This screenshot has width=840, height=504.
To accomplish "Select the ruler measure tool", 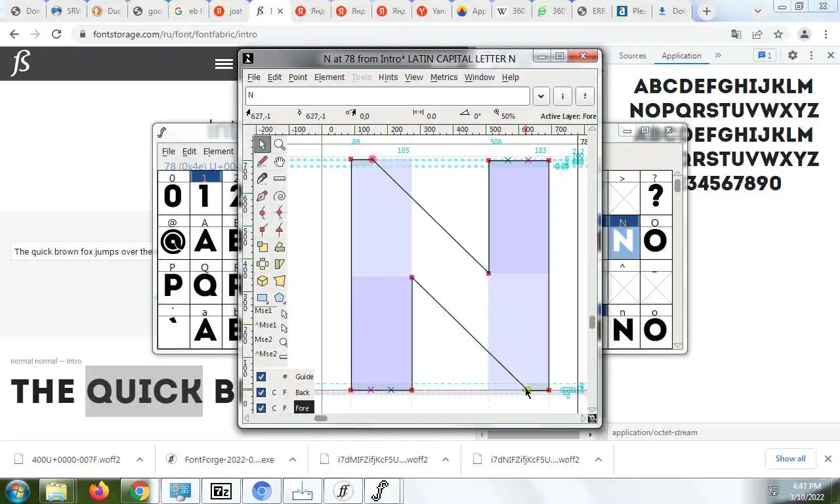I will (x=280, y=178).
